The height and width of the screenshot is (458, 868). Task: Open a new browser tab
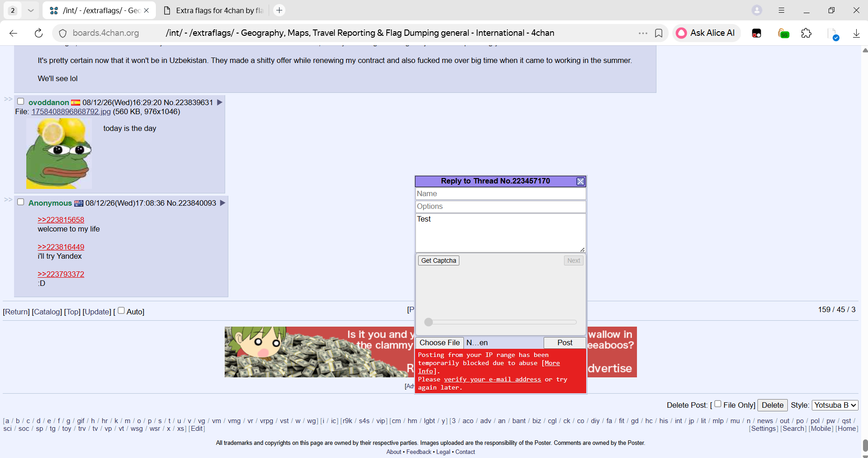pyautogui.click(x=280, y=10)
